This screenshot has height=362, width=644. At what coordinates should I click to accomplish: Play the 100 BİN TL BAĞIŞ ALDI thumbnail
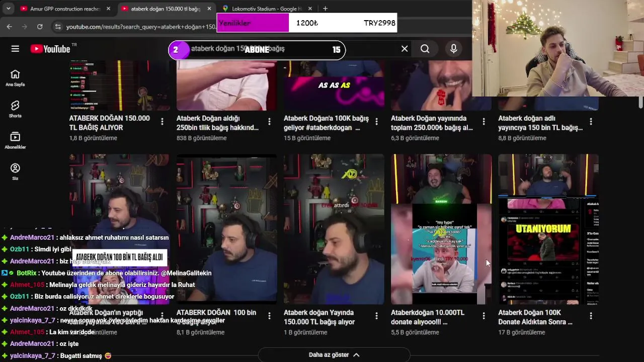[x=120, y=229]
